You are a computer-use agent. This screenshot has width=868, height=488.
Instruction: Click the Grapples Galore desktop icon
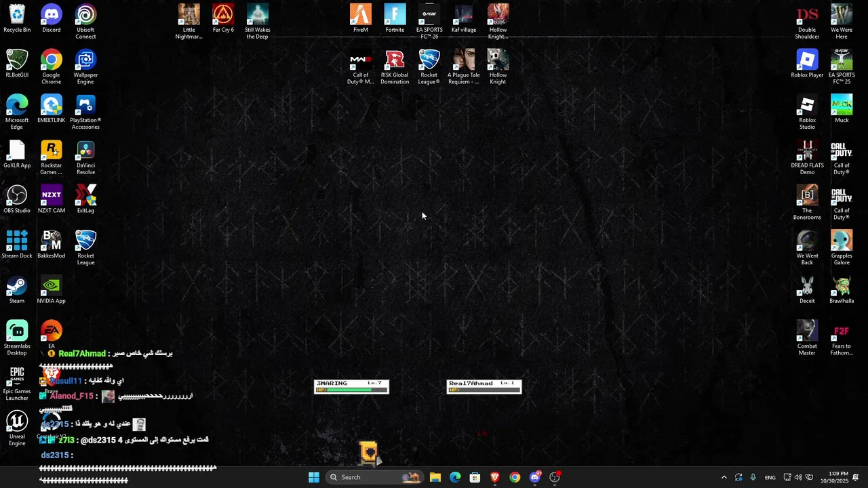coord(842,248)
